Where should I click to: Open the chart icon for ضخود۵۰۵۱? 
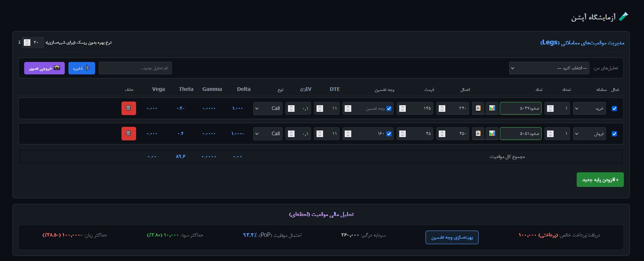[492, 134]
